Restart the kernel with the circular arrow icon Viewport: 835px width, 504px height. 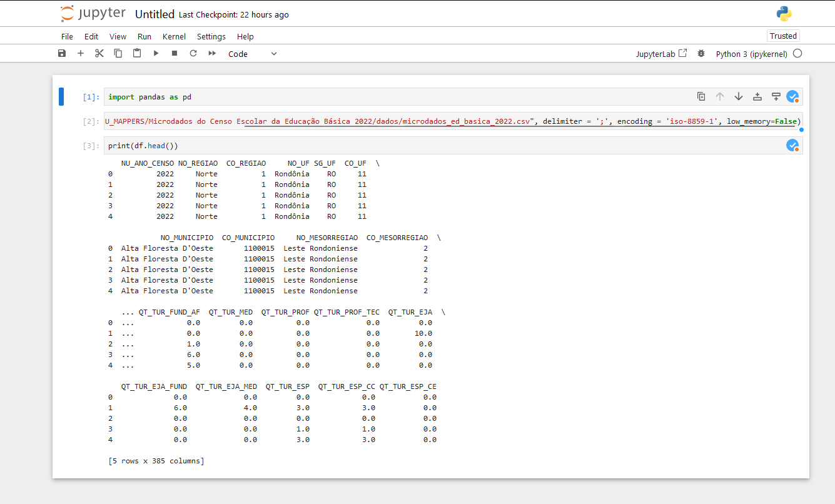pyautogui.click(x=193, y=53)
